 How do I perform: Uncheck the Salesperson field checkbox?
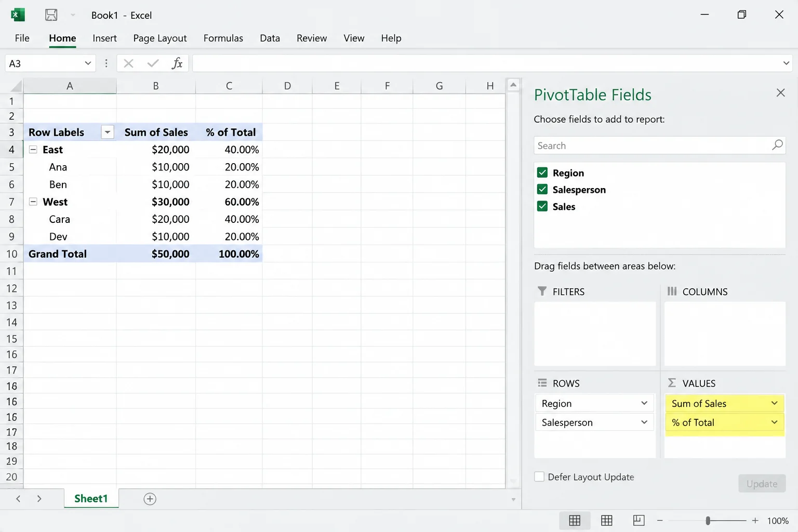coord(542,189)
